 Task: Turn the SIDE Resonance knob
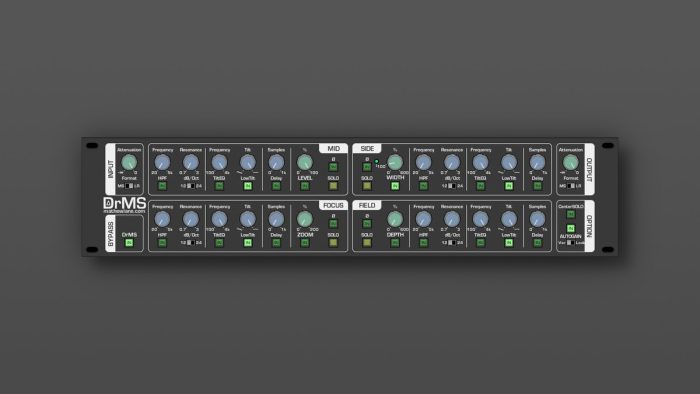452,162
